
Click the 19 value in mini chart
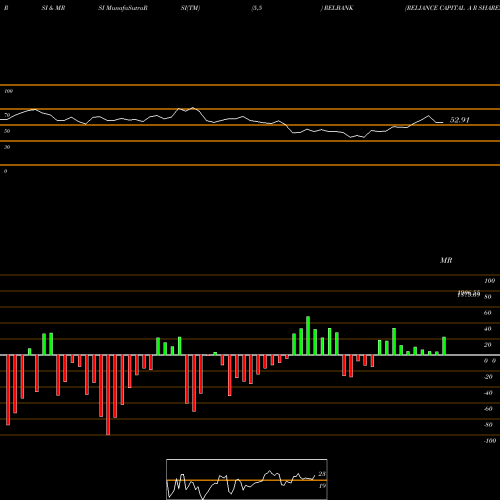(x=322, y=486)
